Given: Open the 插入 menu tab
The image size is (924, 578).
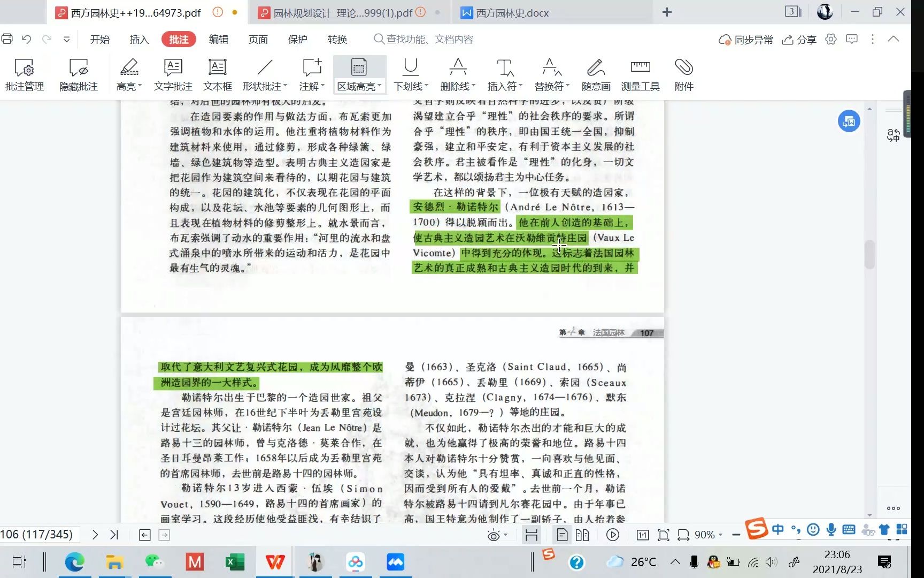Looking at the screenshot, I should tap(139, 39).
